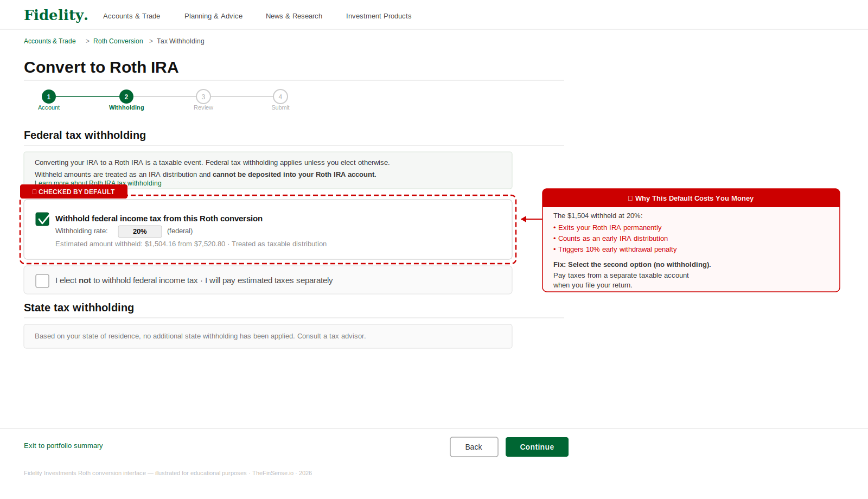Click the Back button
Viewport: 868px width, 499px height.
coord(474,446)
